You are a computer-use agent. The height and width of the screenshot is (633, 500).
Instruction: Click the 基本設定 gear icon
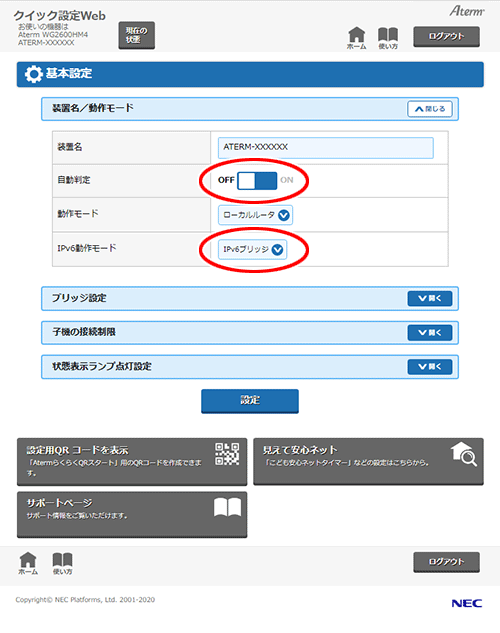pyautogui.click(x=33, y=74)
